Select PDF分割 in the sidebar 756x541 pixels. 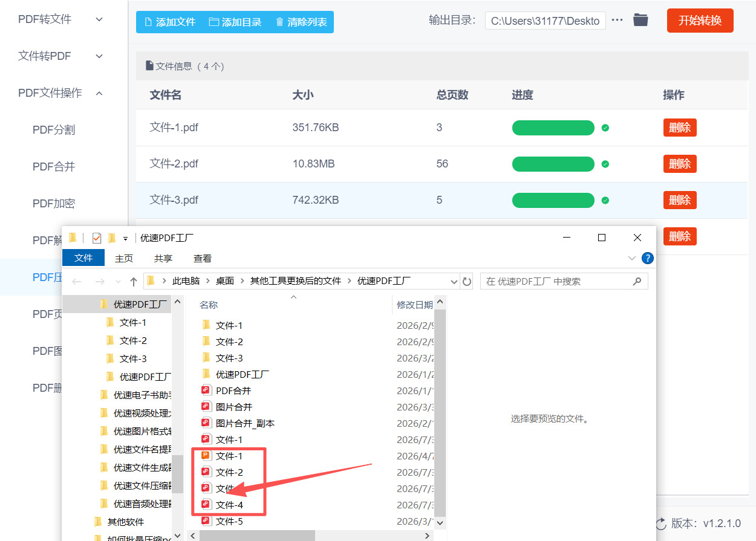tap(54, 130)
